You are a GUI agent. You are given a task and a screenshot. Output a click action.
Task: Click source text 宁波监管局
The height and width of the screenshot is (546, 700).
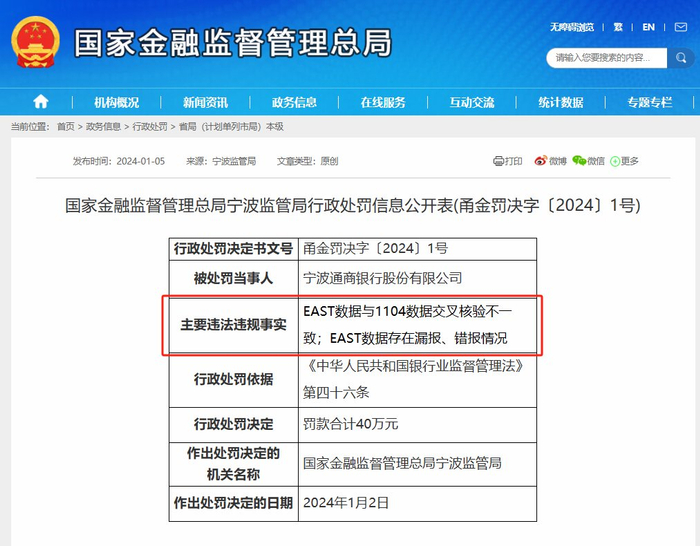(234, 161)
